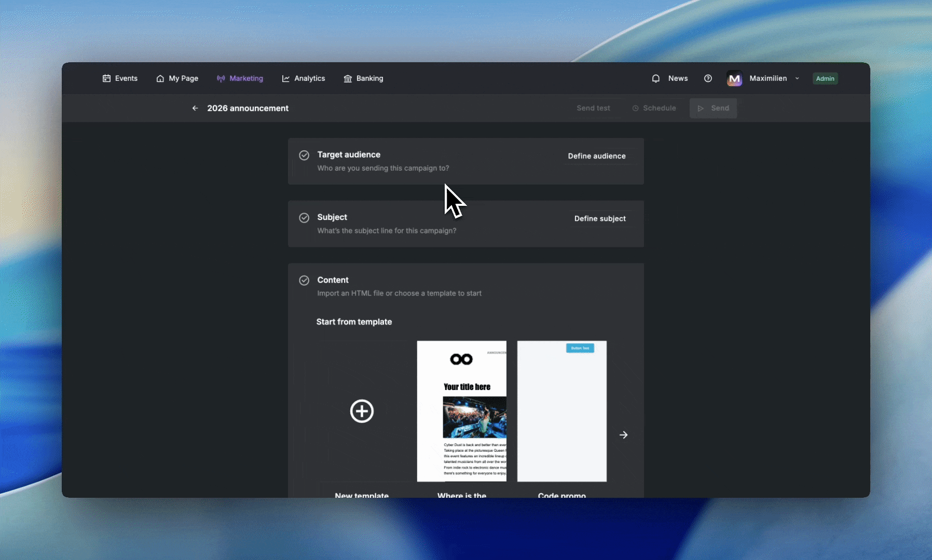Click the Define audience button

click(x=597, y=156)
